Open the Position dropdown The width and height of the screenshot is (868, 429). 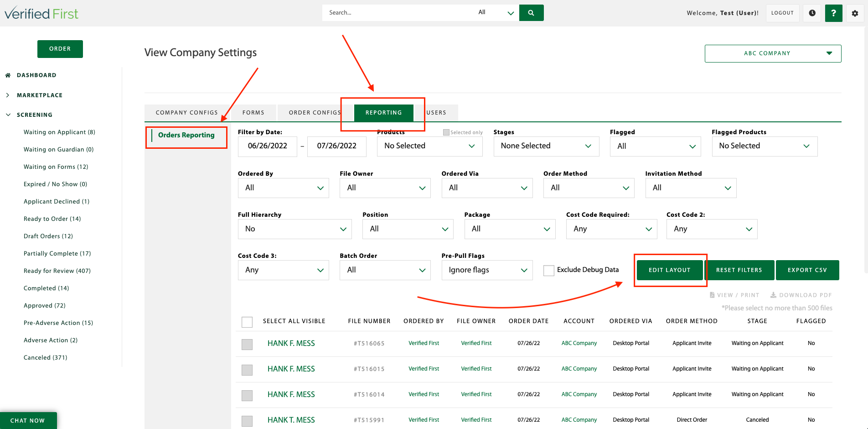408,229
